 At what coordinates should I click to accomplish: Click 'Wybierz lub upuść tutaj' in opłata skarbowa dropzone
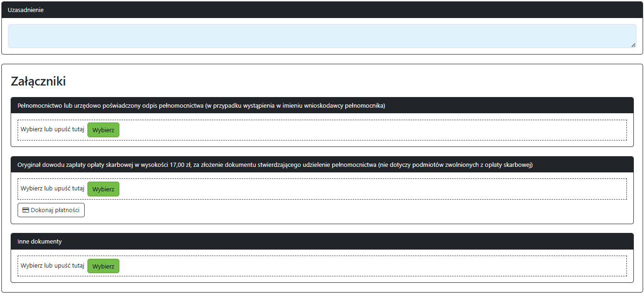pos(52,189)
